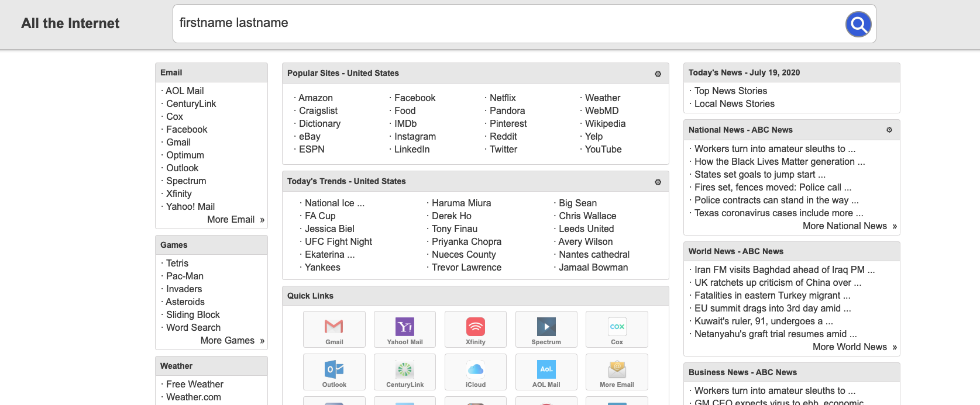This screenshot has height=405, width=980.
Task: Click the blue search magnifier button
Action: pos(858,24)
